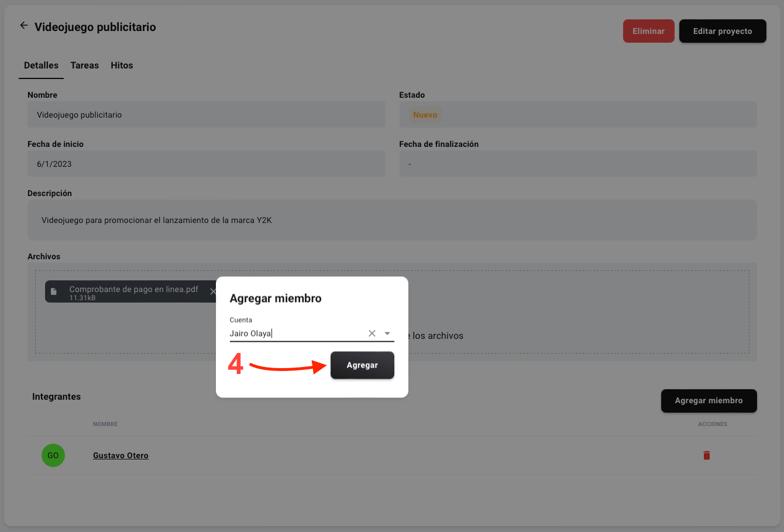This screenshot has width=784, height=532.
Task: Switch to the Tareas tab
Action: 85,66
